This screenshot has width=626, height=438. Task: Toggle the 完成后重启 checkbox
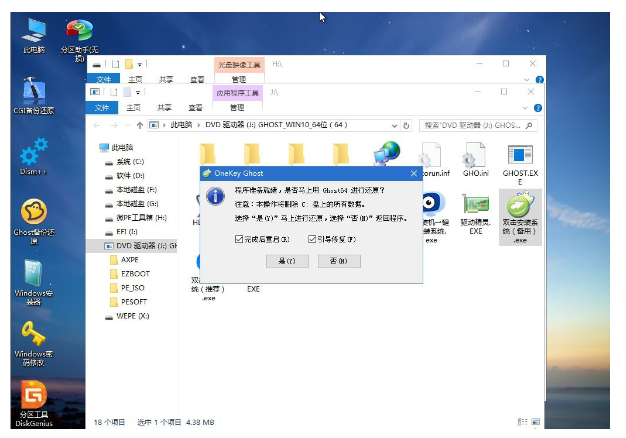coord(237,240)
